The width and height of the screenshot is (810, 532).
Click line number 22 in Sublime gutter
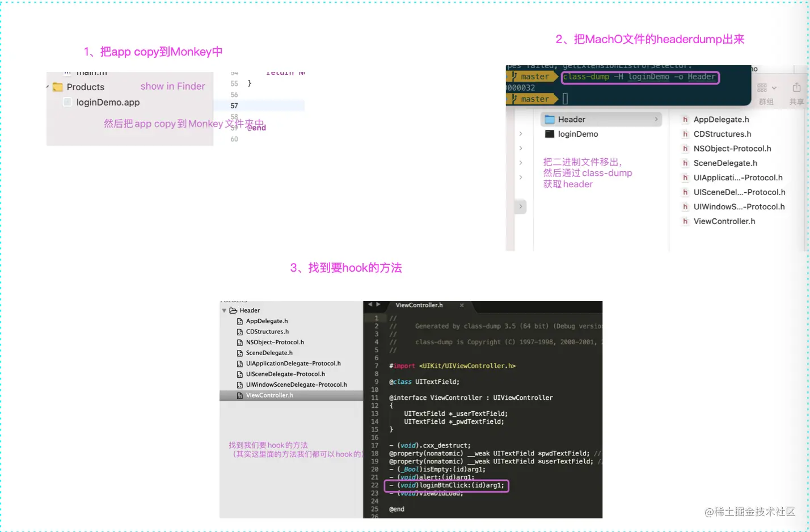(374, 485)
